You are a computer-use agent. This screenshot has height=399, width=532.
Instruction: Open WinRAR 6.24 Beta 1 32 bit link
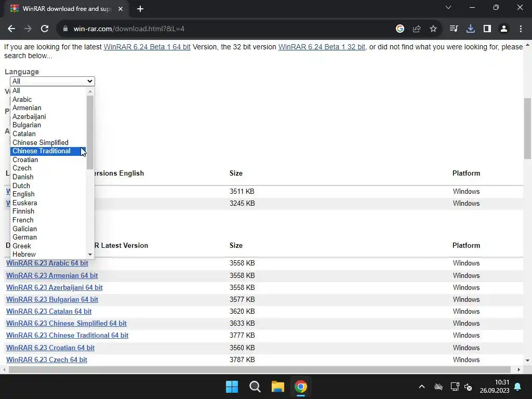(x=322, y=47)
